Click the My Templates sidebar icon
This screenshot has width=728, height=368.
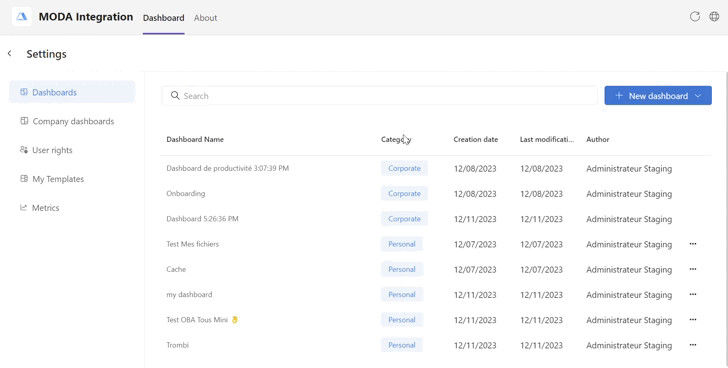click(x=24, y=178)
